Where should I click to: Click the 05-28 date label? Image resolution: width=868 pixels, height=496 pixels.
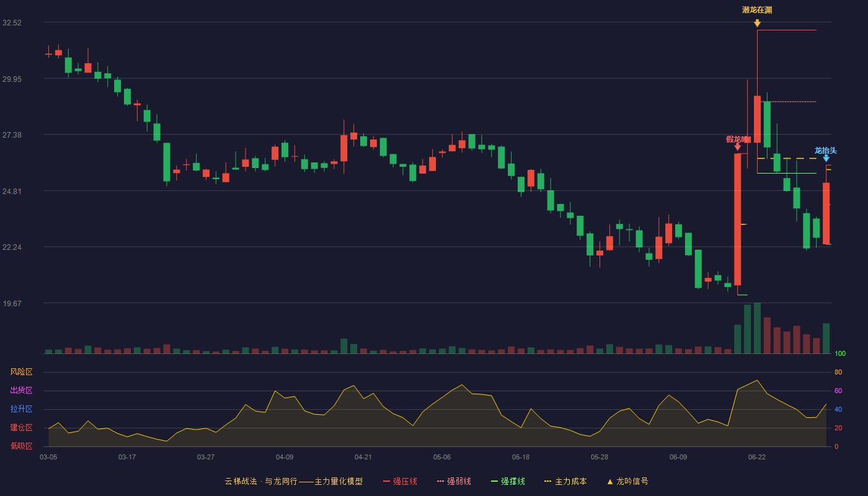600,457
